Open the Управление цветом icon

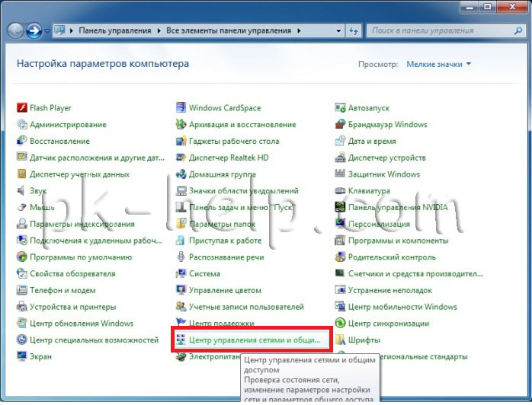click(x=181, y=290)
